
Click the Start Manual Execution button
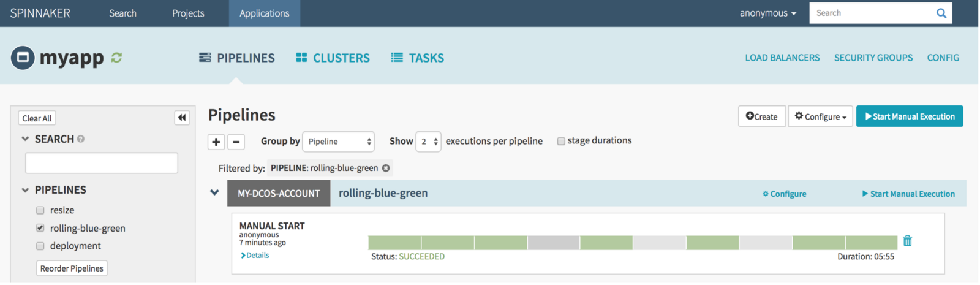tap(910, 116)
